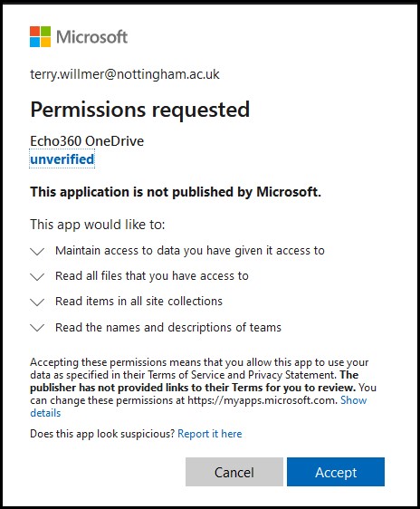Click the Permissions requested heading

(140, 110)
